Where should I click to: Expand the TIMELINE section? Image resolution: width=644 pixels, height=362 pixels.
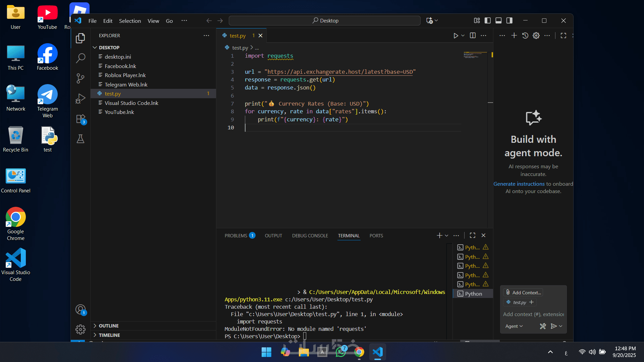(109, 335)
